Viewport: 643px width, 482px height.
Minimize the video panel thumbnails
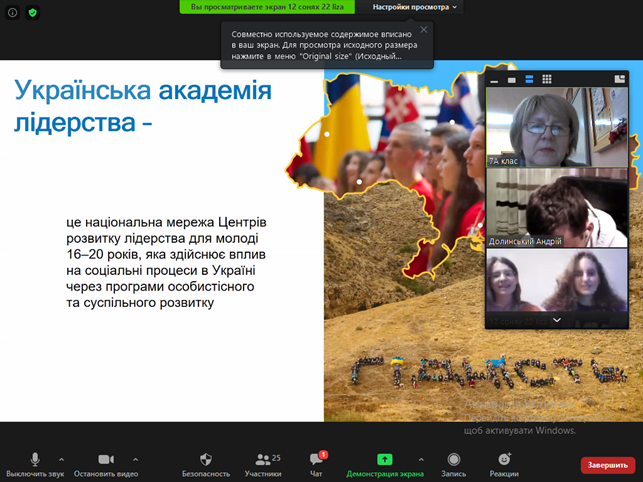(x=494, y=80)
